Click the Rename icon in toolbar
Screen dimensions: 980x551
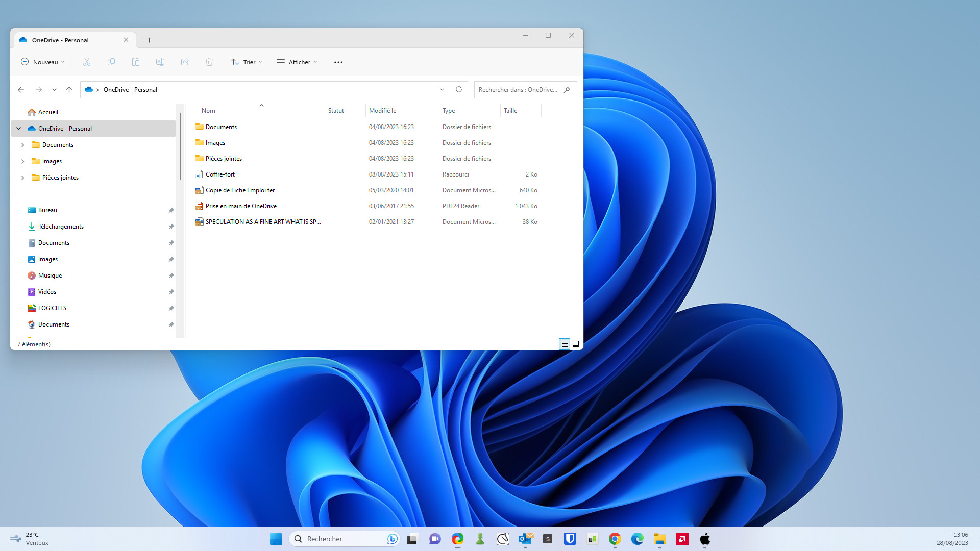160,62
